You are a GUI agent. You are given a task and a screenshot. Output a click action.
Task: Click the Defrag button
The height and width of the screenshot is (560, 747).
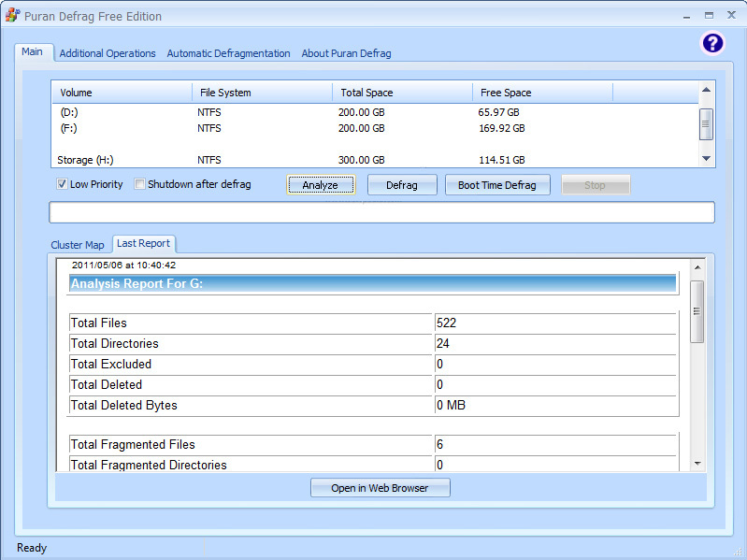tap(402, 185)
